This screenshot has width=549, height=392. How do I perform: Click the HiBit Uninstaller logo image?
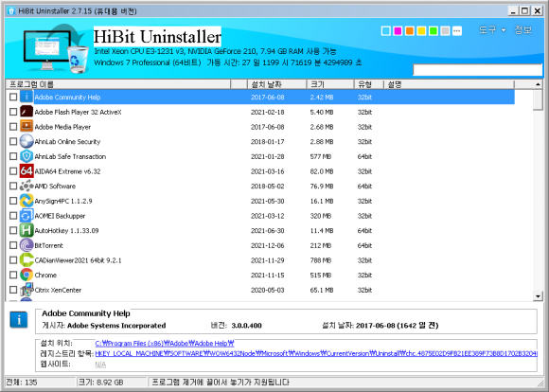[x=56, y=48]
